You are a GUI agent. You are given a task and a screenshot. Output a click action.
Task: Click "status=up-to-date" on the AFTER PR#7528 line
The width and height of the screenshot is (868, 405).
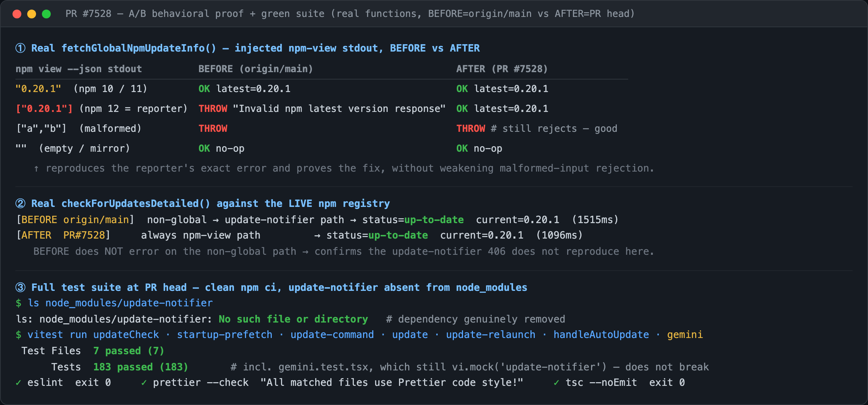pos(377,235)
